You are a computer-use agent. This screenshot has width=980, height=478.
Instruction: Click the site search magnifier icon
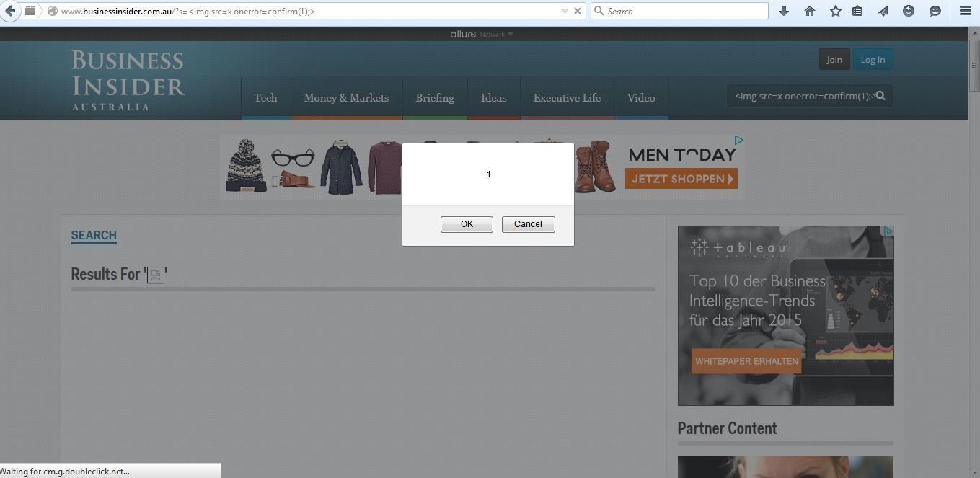click(880, 96)
